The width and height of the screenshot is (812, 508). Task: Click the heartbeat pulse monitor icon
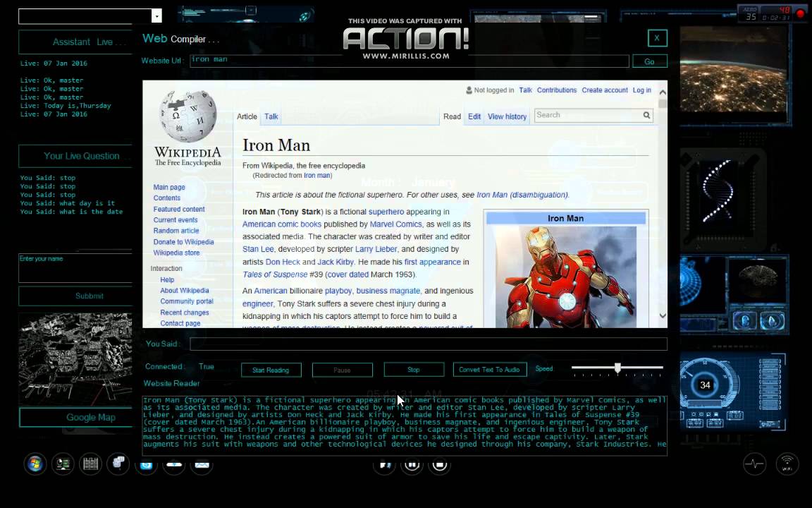pyautogui.click(x=754, y=464)
